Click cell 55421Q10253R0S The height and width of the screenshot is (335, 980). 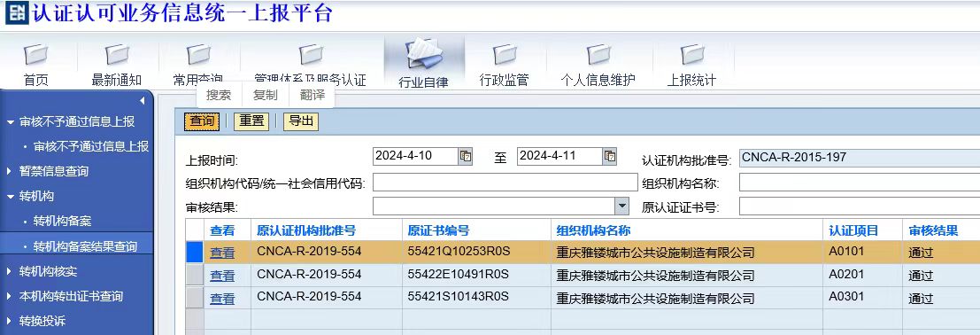(x=459, y=253)
